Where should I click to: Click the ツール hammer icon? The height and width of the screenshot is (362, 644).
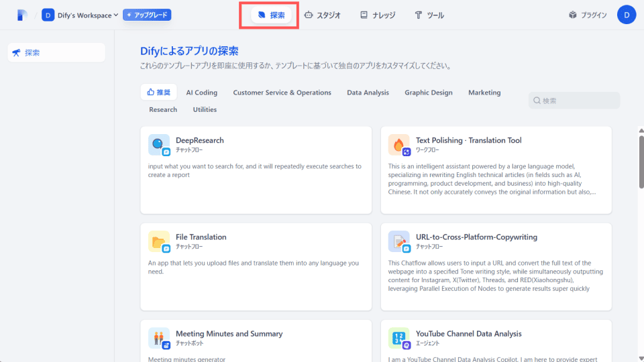(418, 15)
